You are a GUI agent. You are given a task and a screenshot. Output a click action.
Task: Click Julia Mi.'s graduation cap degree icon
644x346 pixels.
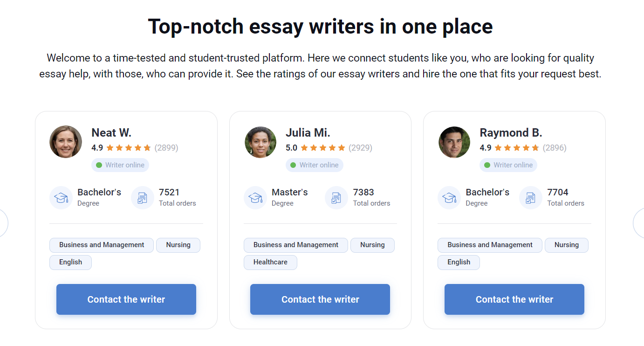click(x=255, y=198)
